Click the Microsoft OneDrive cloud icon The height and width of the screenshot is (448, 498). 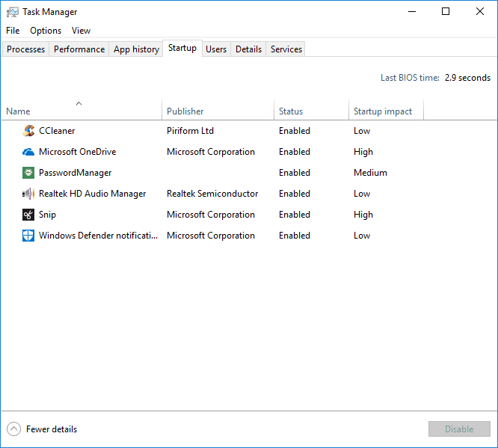pyautogui.click(x=28, y=152)
